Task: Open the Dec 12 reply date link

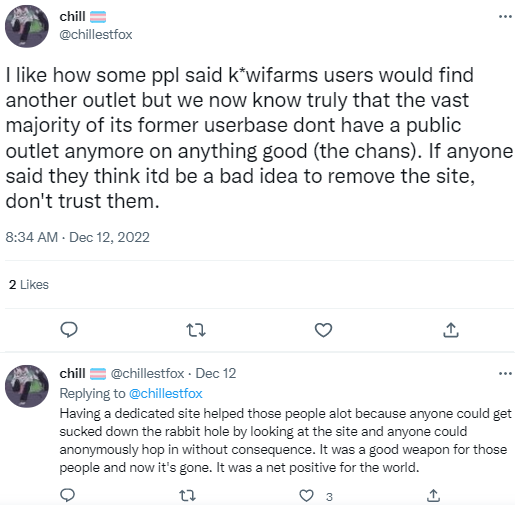Action: click(x=216, y=374)
